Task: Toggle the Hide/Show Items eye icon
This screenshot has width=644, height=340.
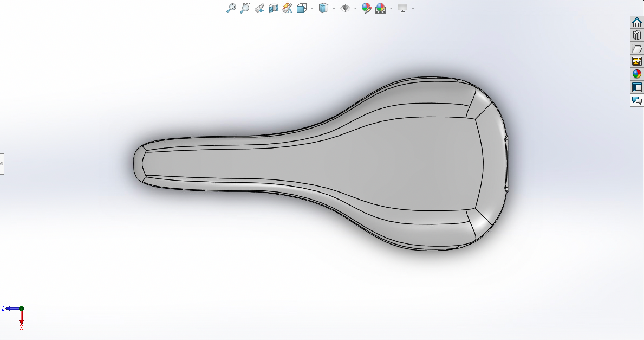Action: [345, 8]
